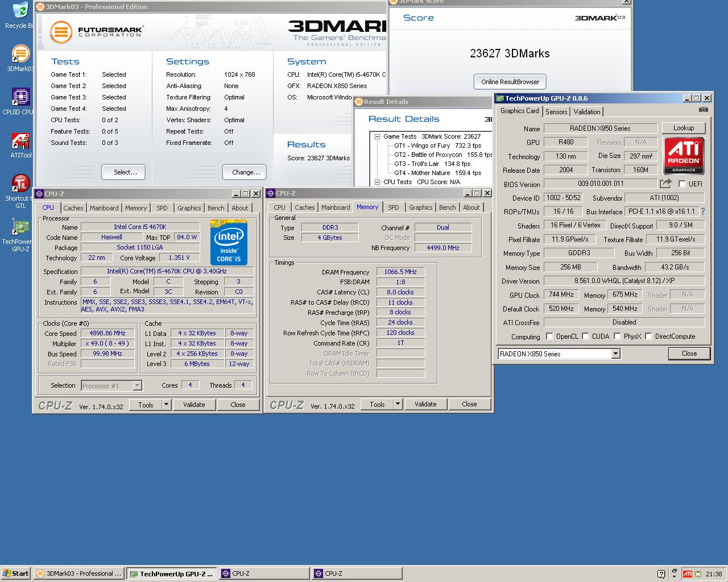Switch to the Sensors tab in GPU-Z
The image size is (728, 582).
pos(556,112)
